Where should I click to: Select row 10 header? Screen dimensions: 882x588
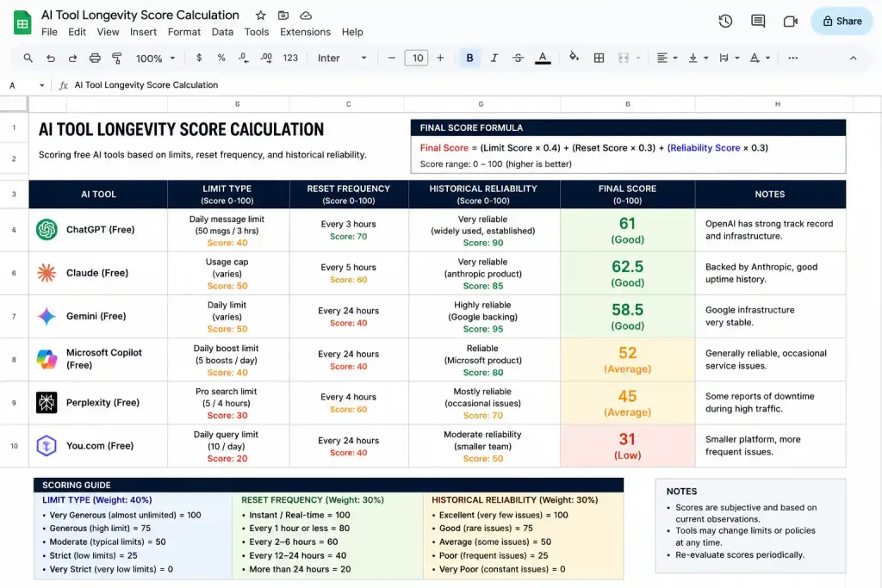click(14, 446)
